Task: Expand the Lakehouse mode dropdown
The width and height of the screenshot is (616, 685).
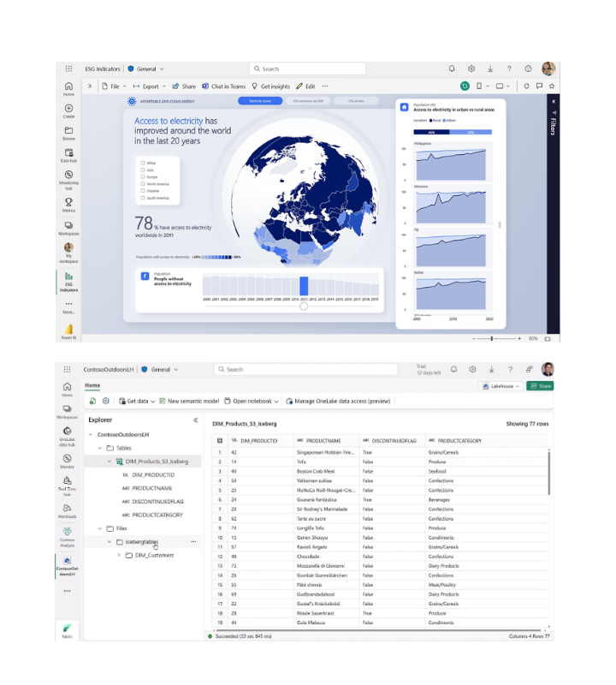Action: [x=504, y=386]
